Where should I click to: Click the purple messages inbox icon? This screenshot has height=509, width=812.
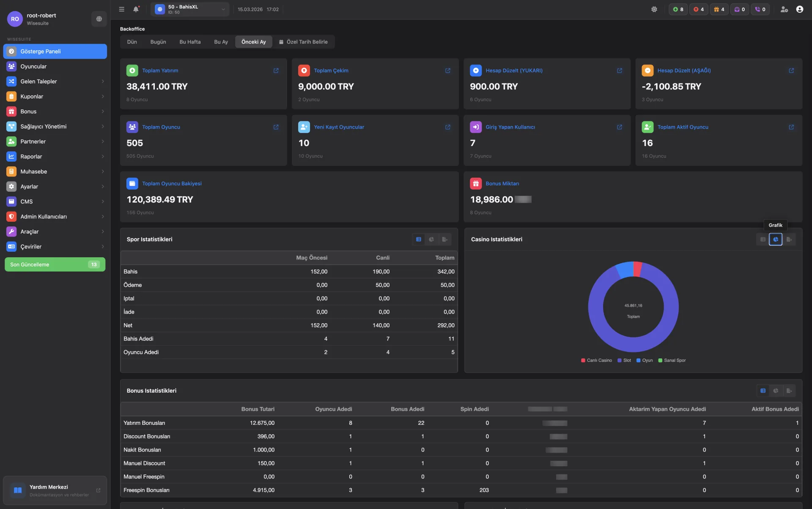point(737,9)
